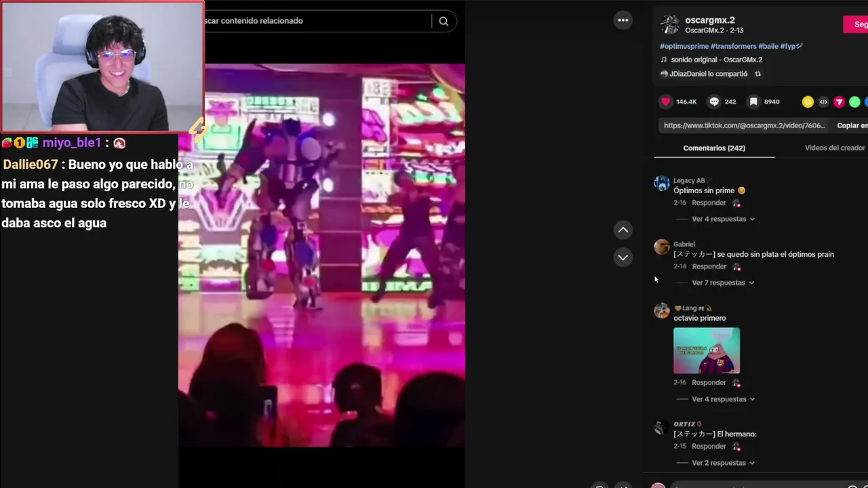
Task: Like Gabriel's comment heart
Action: (x=736, y=267)
